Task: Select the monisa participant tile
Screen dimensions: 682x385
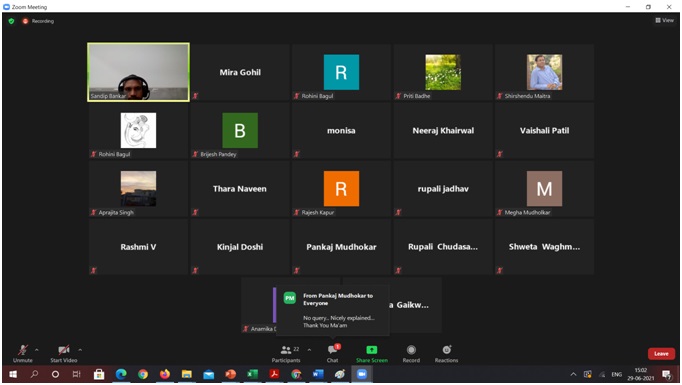Action: tap(341, 131)
